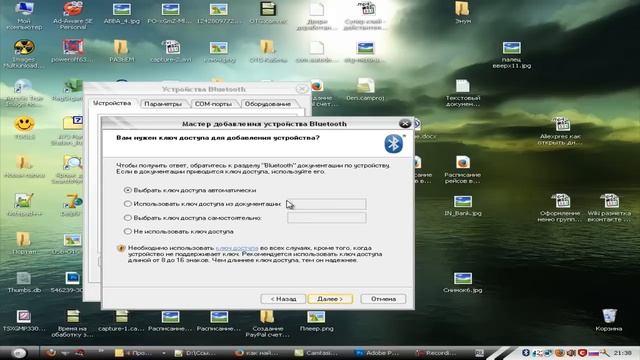
Task: Select the 'РАЗВЕМ' folder icon
Action: point(121,51)
